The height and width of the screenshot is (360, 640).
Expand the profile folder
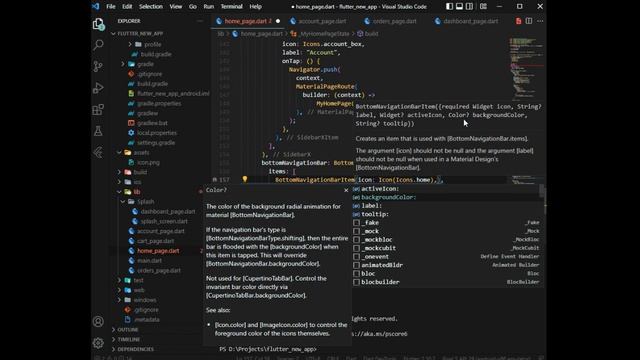tap(153, 44)
